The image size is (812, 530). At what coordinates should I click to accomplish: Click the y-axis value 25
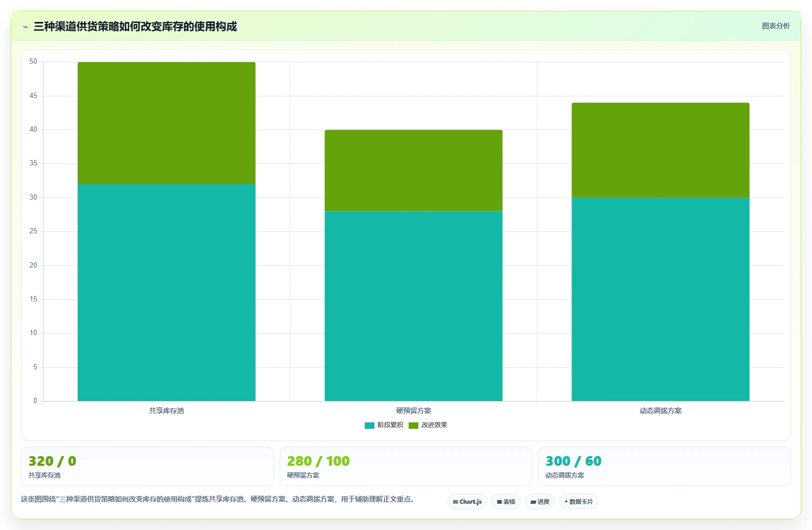pyautogui.click(x=33, y=231)
